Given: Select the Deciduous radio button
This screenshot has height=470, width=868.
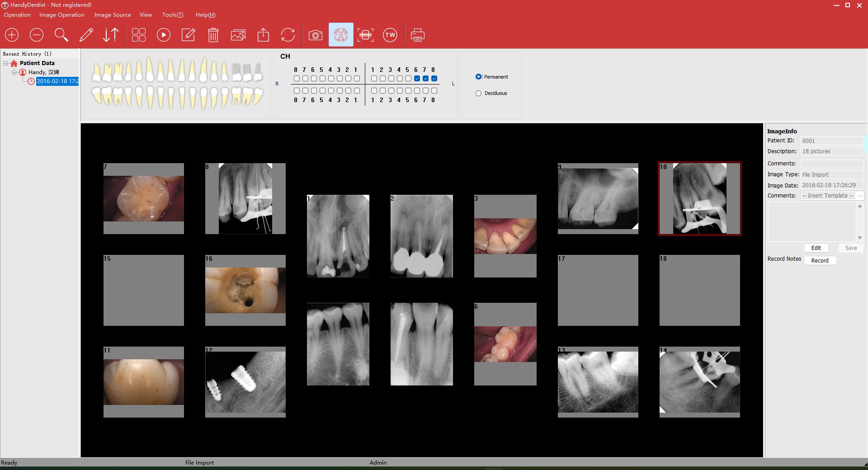Looking at the screenshot, I should pos(478,93).
